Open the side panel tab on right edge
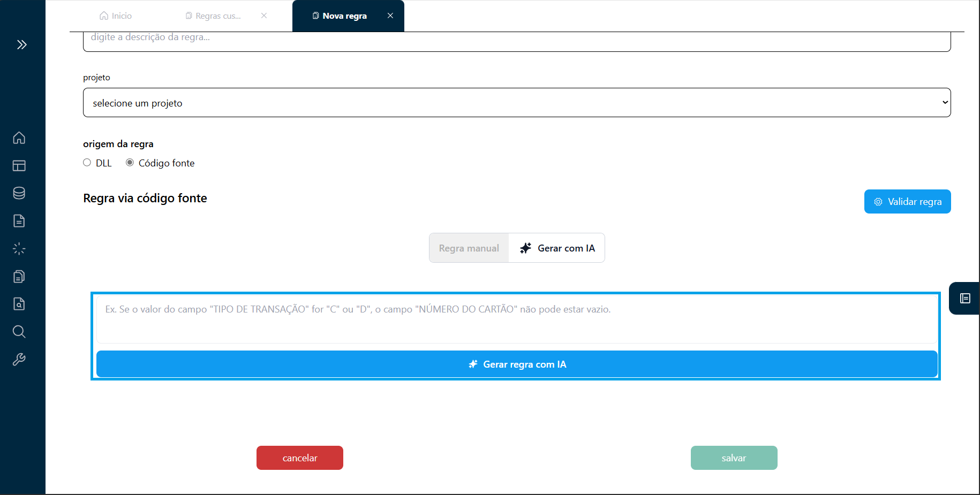Viewport: 980px width, 495px height. coord(965,299)
